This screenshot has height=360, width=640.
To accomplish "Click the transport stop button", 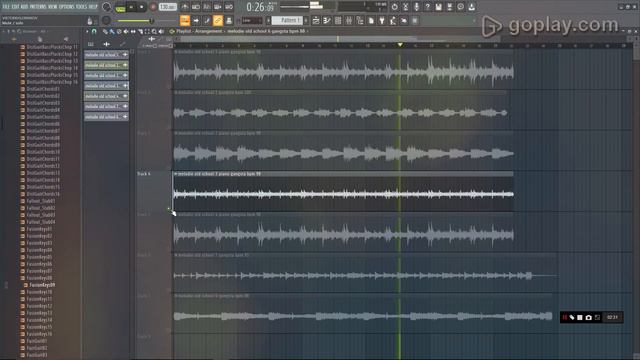I will (141, 7).
